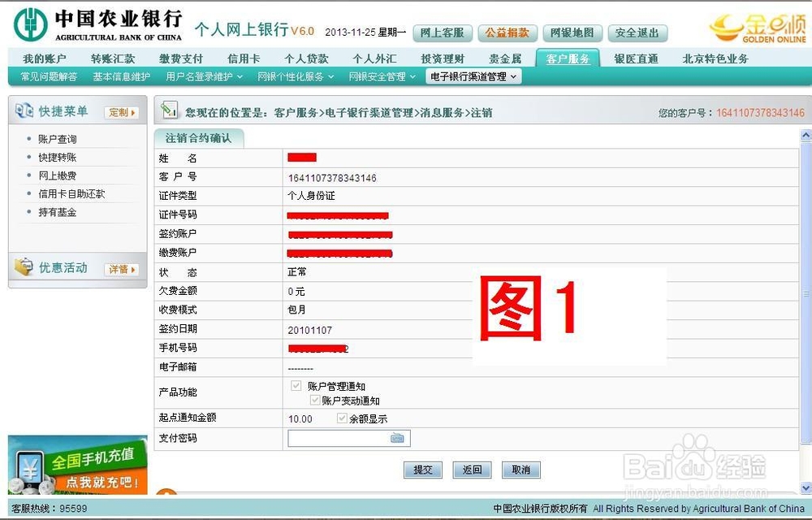The height and width of the screenshot is (520, 812).
Task: Toggle the 余额显示 checkbox
Action: pos(343,418)
